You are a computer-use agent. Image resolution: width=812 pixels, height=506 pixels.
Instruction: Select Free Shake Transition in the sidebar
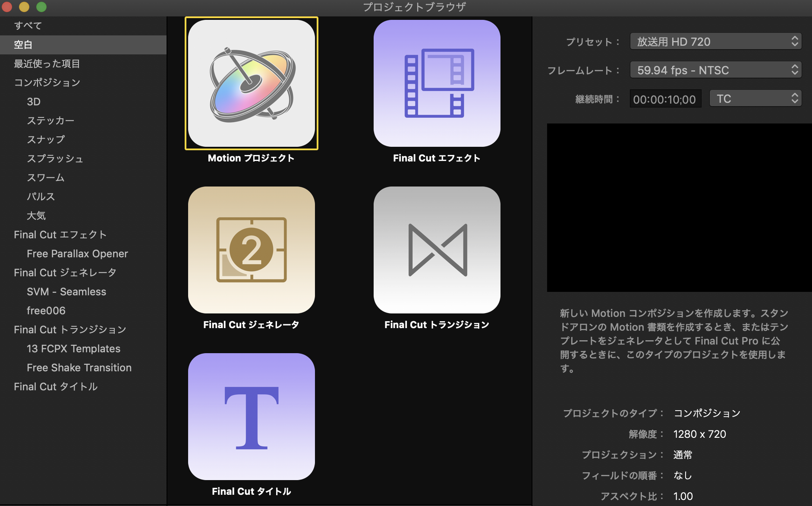click(x=83, y=368)
